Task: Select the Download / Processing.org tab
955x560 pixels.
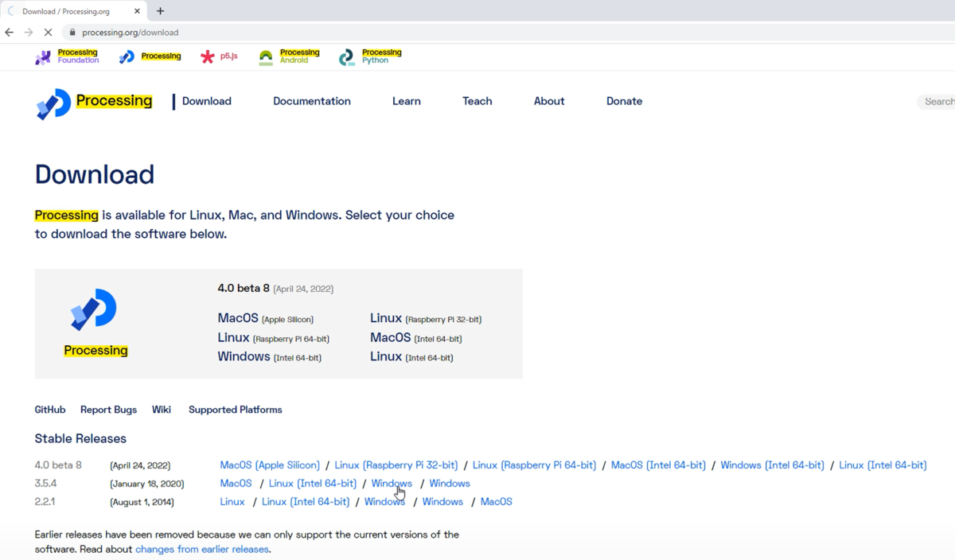Action: [x=72, y=11]
